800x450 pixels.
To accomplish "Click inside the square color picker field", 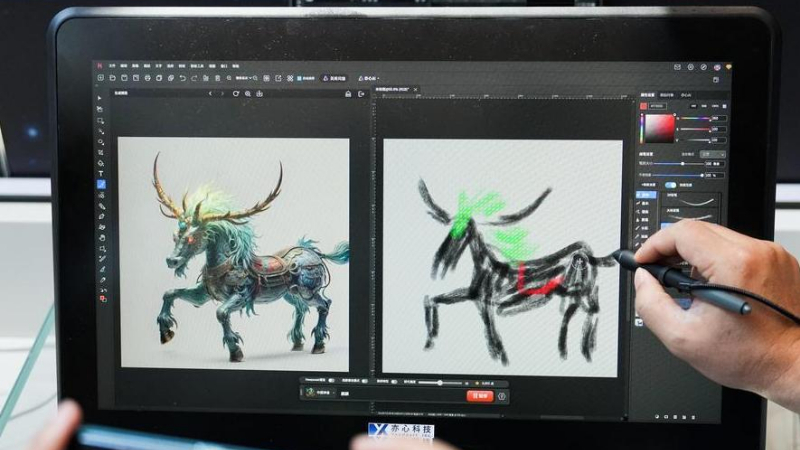I will [659, 128].
